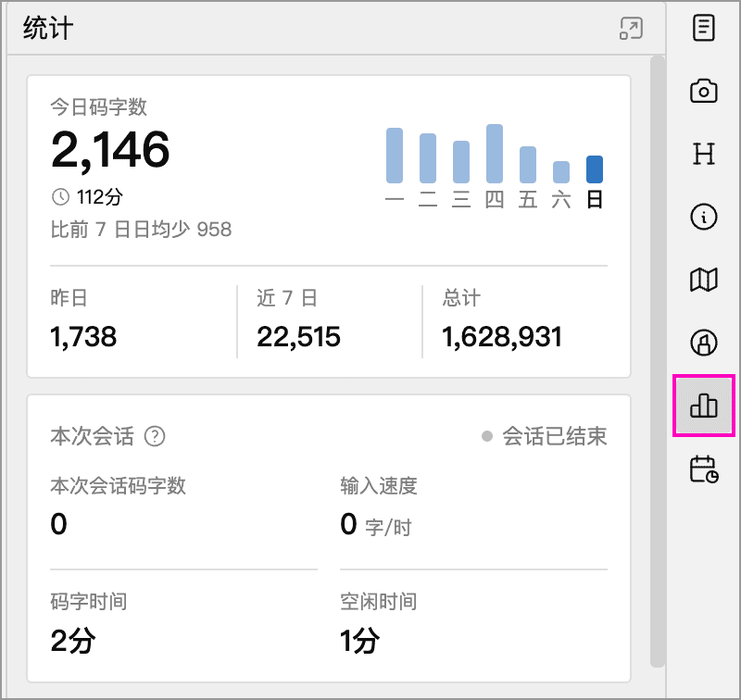741x700 pixels.
Task: Open the H headings outline icon
Action: pyautogui.click(x=704, y=154)
